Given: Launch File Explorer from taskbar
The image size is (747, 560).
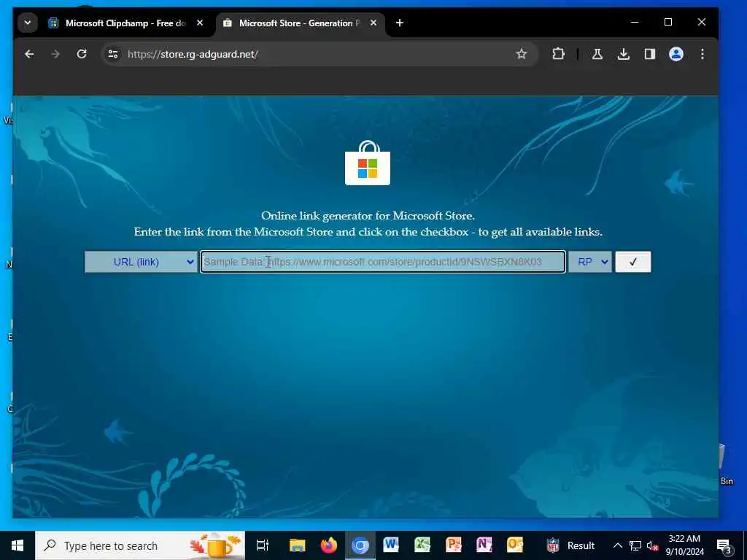Looking at the screenshot, I should [x=298, y=545].
